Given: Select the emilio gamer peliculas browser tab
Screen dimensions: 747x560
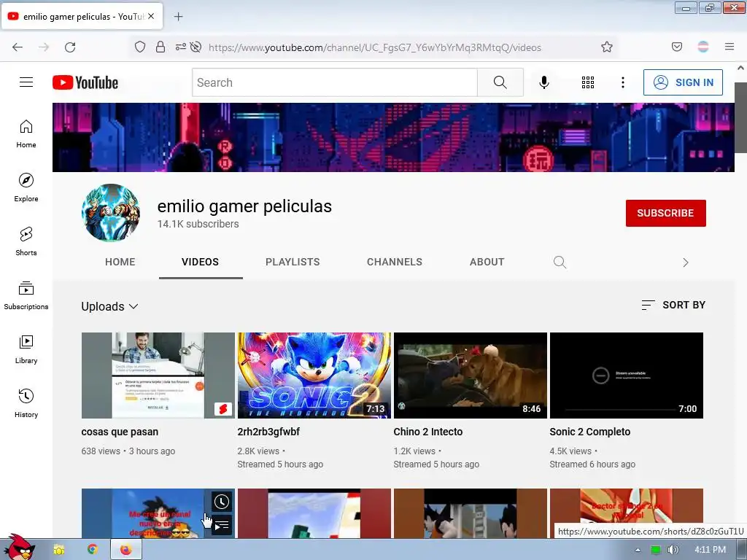Looking at the screenshot, I should point(82,16).
